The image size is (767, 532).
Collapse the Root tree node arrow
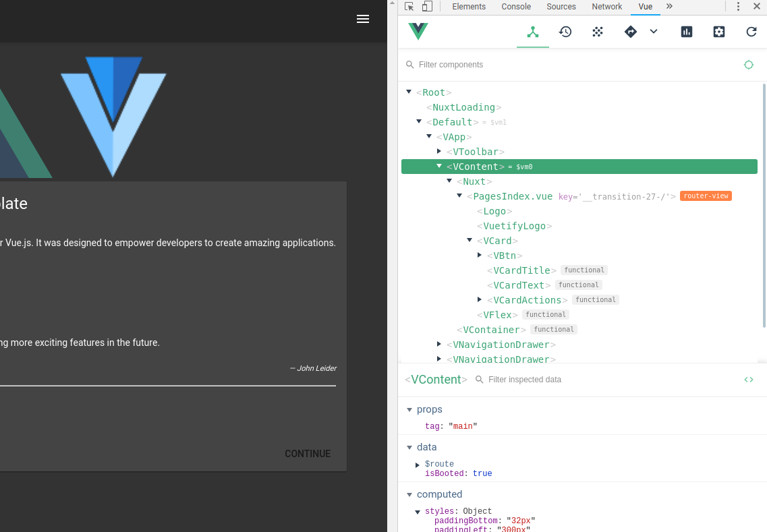pyautogui.click(x=409, y=92)
